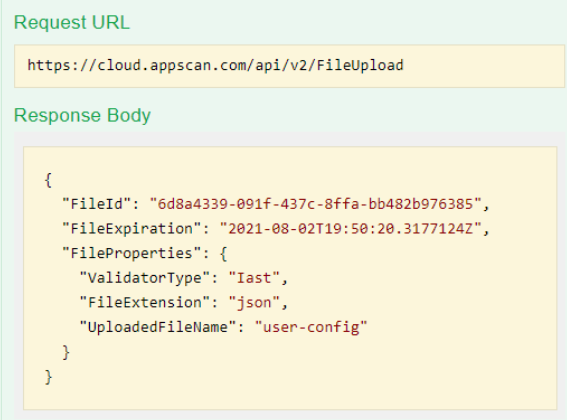
Task: Click the "ValidatorType" key
Action: coord(145,278)
